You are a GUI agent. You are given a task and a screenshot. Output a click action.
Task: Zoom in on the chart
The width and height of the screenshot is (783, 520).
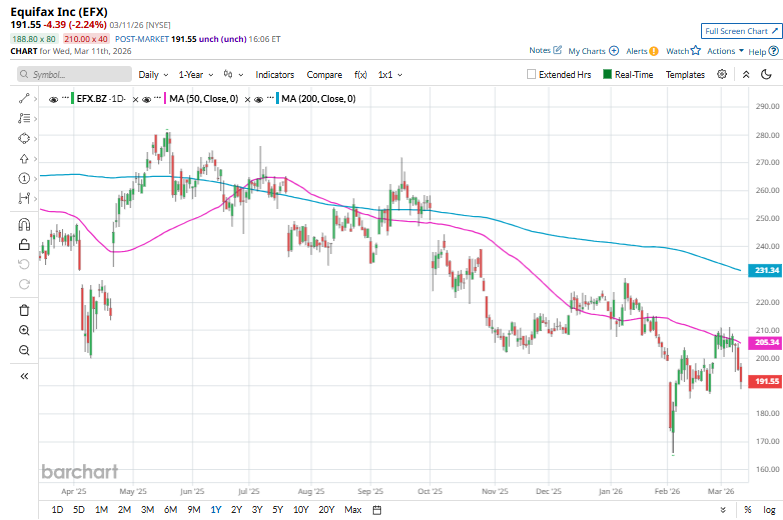pyautogui.click(x=24, y=330)
